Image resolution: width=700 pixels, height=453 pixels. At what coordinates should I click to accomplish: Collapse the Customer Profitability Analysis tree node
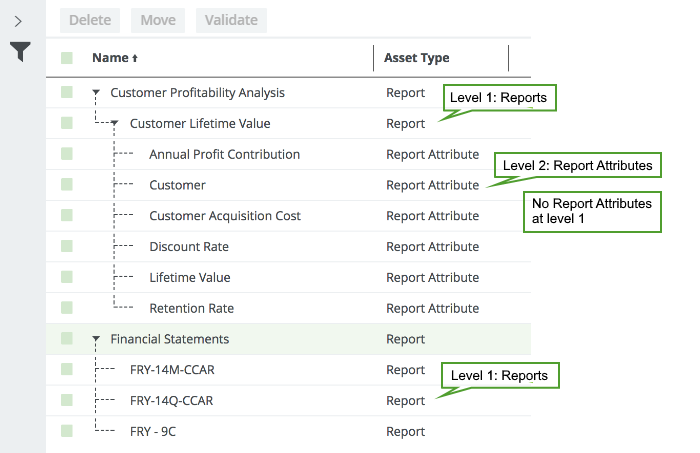(96, 93)
